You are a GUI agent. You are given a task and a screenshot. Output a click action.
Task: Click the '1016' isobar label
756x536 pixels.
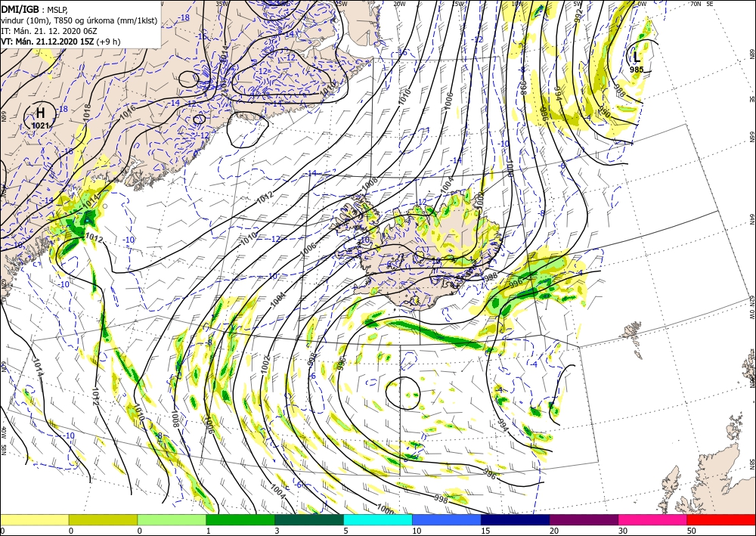(x=127, y=111)
